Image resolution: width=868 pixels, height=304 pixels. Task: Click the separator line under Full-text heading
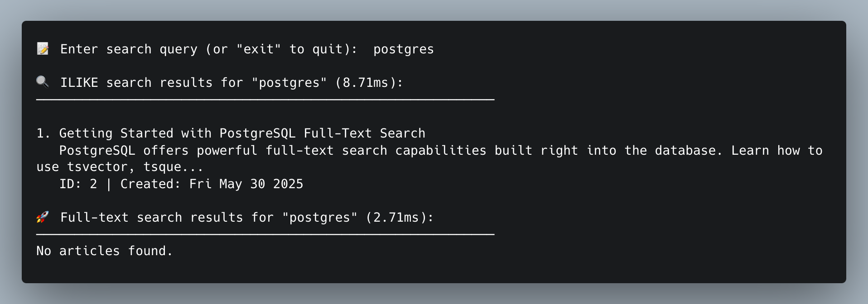tap(265, 234)
